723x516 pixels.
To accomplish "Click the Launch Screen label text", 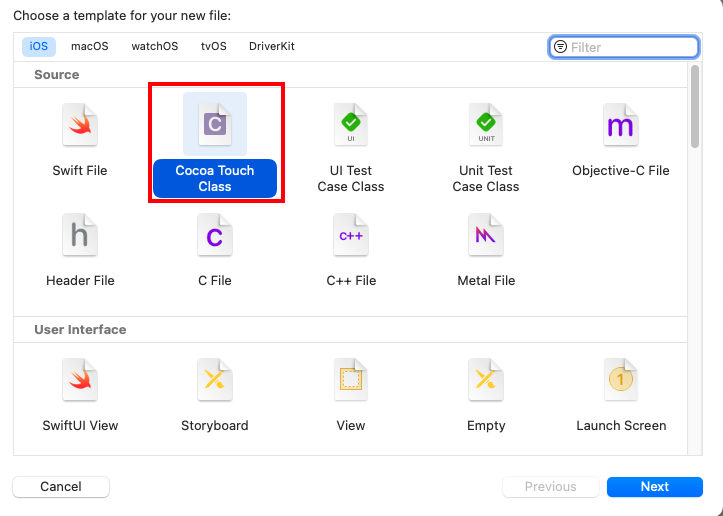I will click(x=621, y=426).
